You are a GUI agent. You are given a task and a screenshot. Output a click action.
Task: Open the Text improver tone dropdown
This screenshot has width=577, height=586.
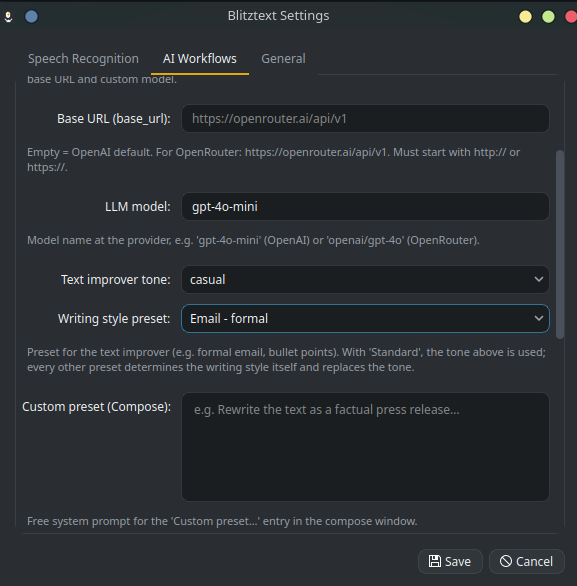365,280
